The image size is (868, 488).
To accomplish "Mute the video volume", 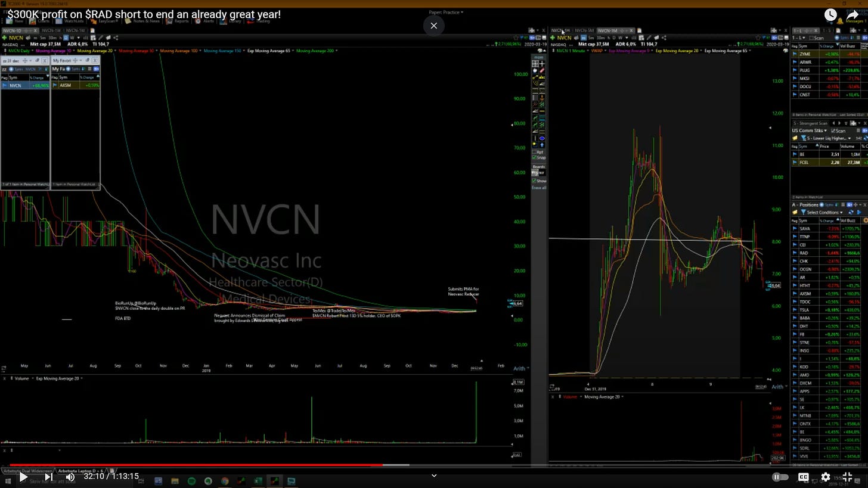I will click(70, 477).
